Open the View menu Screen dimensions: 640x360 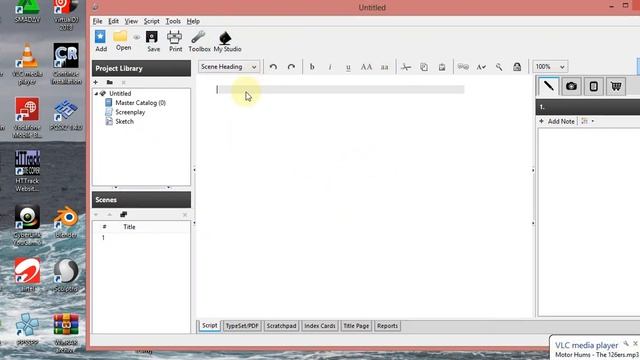pyautogui.click(x=131, y=21)
